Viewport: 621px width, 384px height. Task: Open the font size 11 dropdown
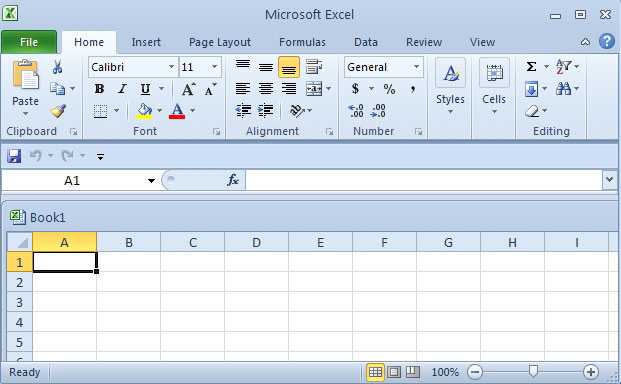point(214,67)
